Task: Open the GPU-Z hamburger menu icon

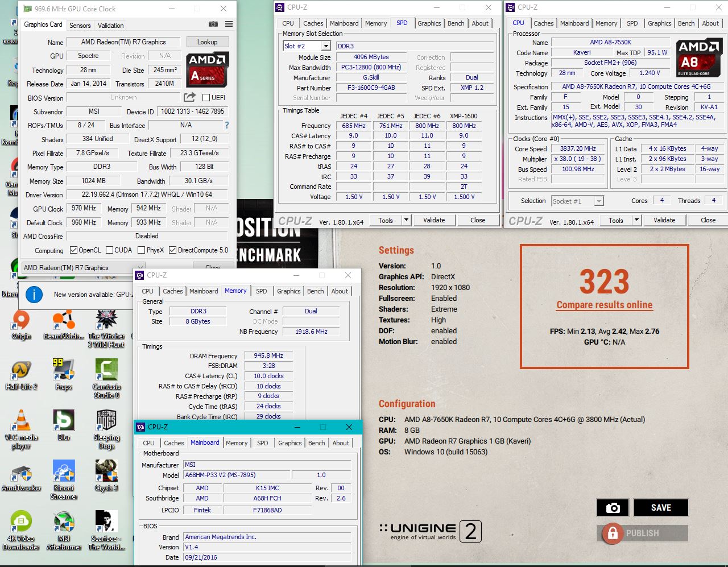Action: [x=229, y=24]
